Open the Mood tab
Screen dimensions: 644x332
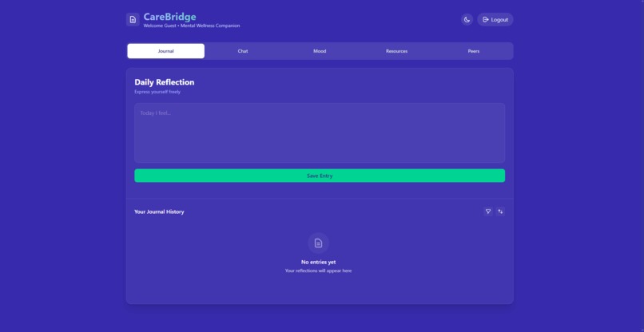tap(320, 51)
